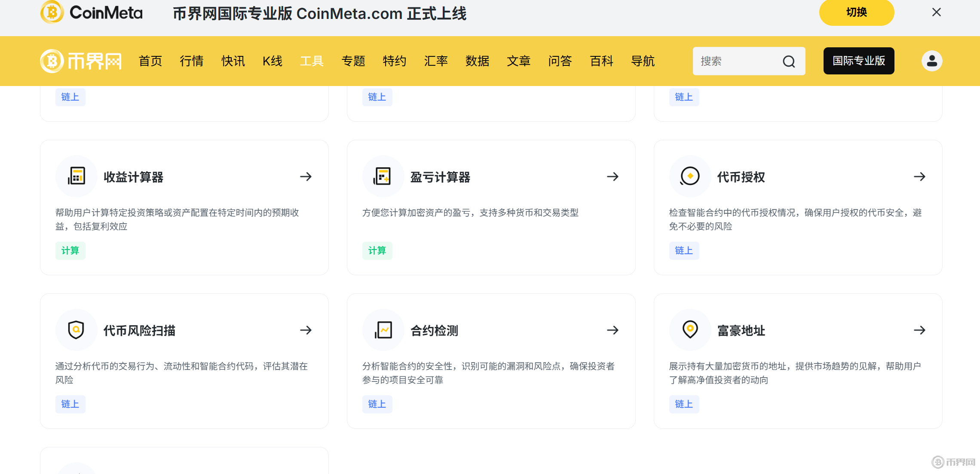Open 收益计算器 via its arrow

click(306, 176)
